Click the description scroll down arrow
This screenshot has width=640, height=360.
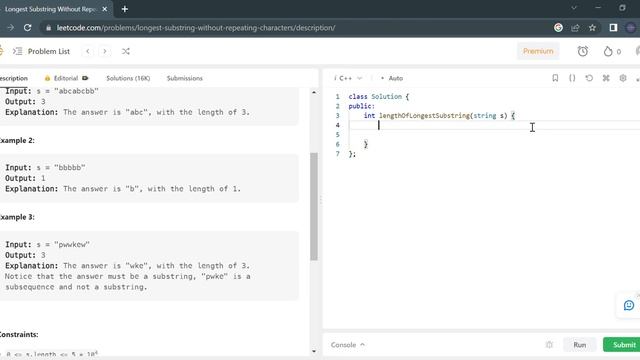click(x=314, y=351)
